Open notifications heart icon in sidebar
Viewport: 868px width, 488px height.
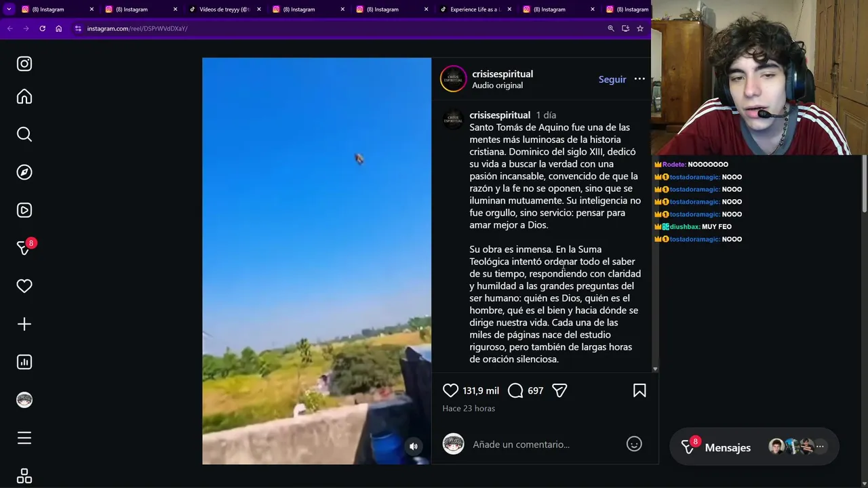coord(24,286)
